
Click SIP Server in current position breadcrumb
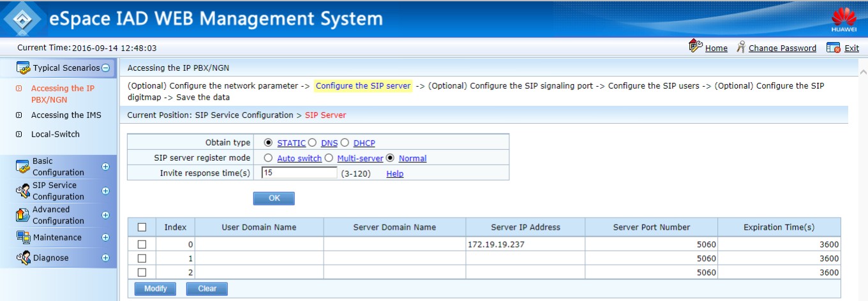325,115
